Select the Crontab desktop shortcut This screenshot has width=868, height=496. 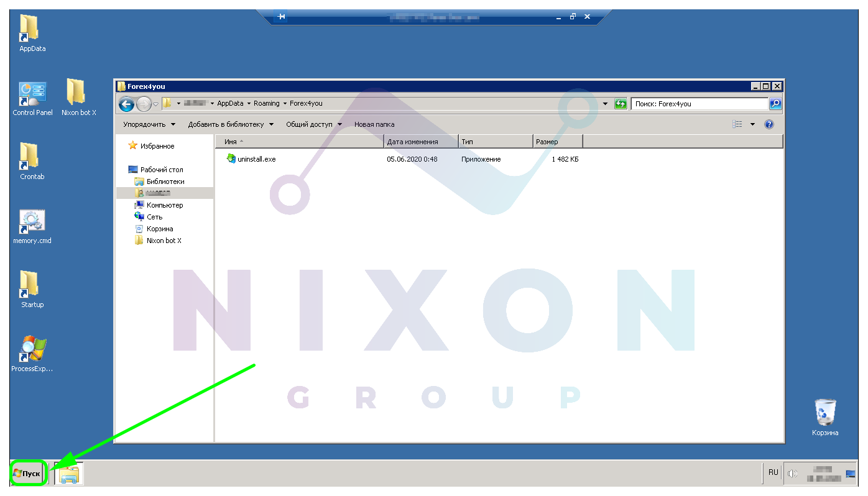click(32, 162)
